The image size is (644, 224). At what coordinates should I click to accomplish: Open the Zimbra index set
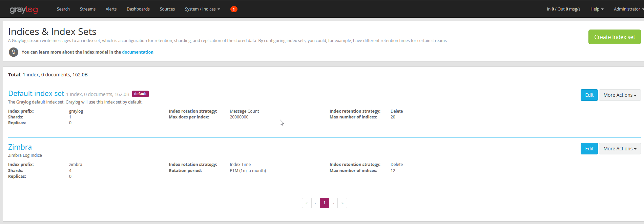pos(20,147)
